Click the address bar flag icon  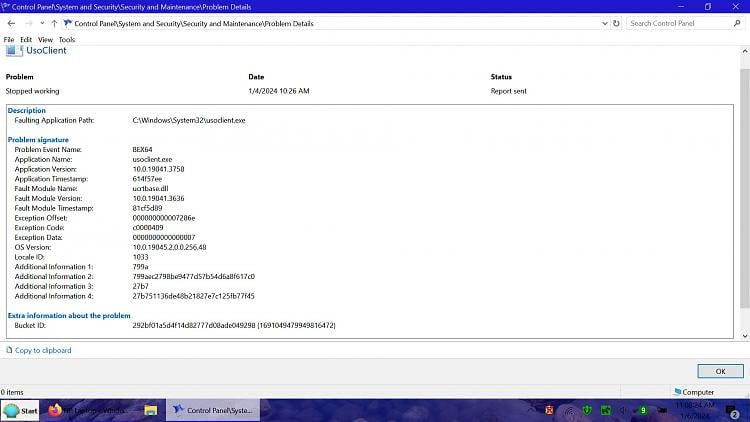[x=67, y=23]
